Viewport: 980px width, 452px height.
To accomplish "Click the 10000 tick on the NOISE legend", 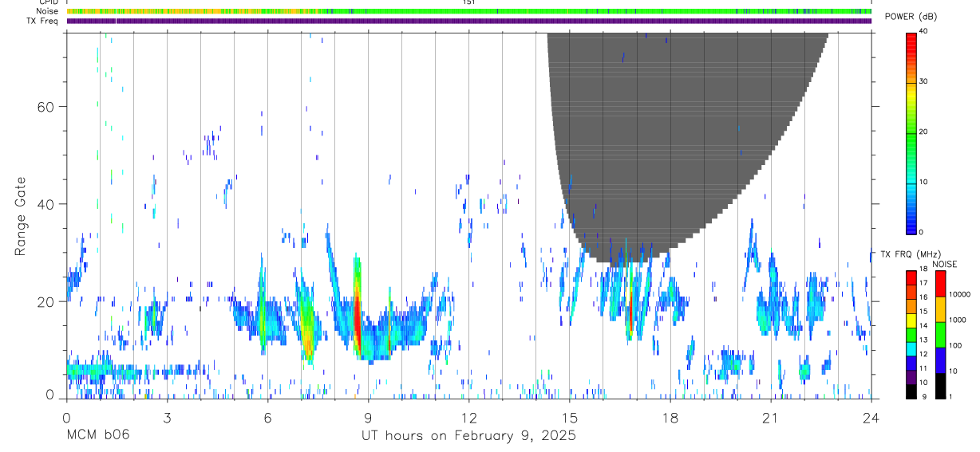I will [959, 294].
